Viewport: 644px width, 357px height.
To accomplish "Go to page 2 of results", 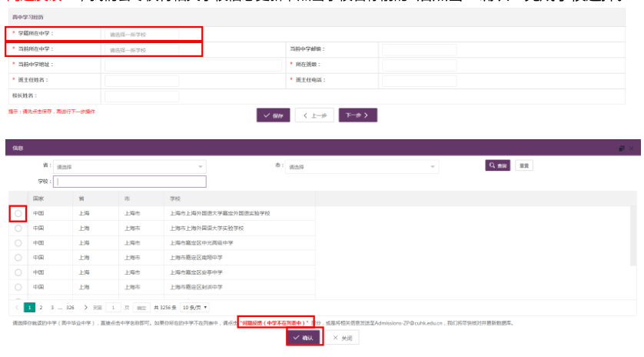I will point(41,307).
